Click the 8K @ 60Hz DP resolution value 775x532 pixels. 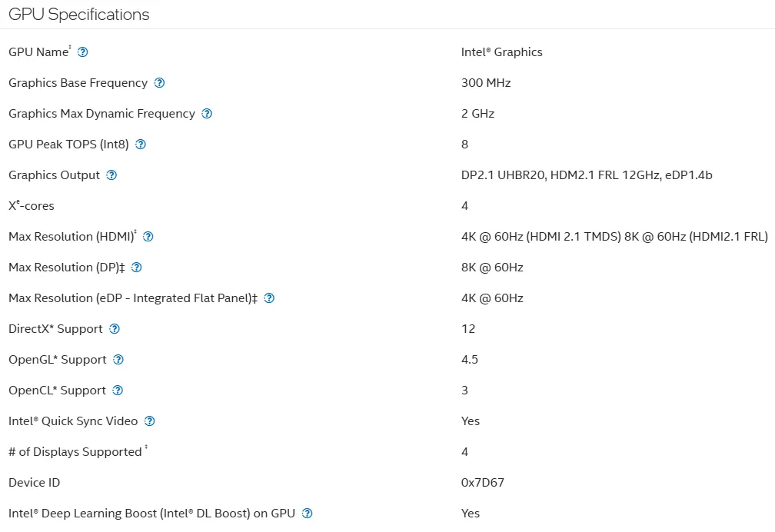[492, 267]
